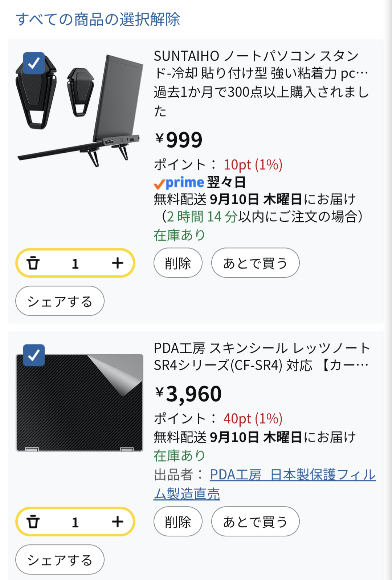Image resolution: width=392 pixels, height=580 pixels.
Task: Uncheck the SUNTAIHO laptop stand checkbox
Action: [34, 63]
